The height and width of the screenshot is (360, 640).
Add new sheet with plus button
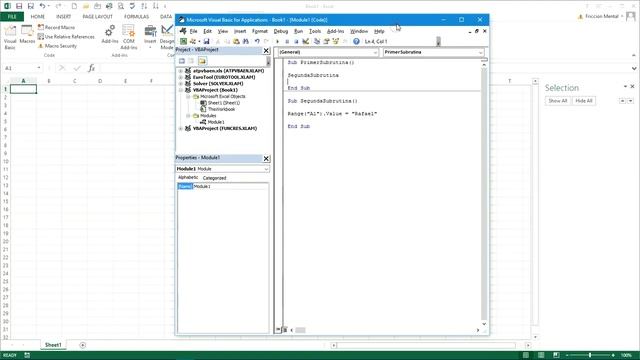[x=82, y=345]
